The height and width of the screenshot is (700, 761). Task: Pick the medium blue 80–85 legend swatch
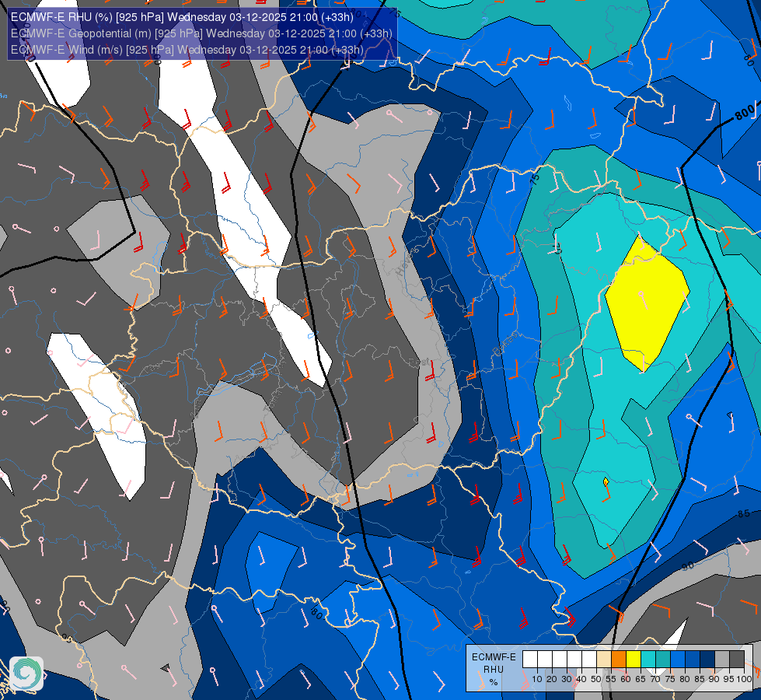(693, 660)
